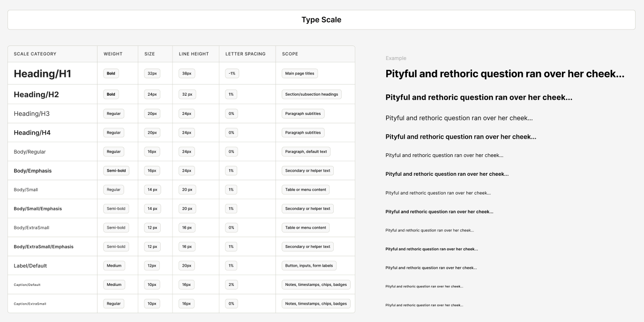
Task: Click "Secondary or helper text" in Body/ExtraSmall/Emphasis row
Action: point(308,247)
